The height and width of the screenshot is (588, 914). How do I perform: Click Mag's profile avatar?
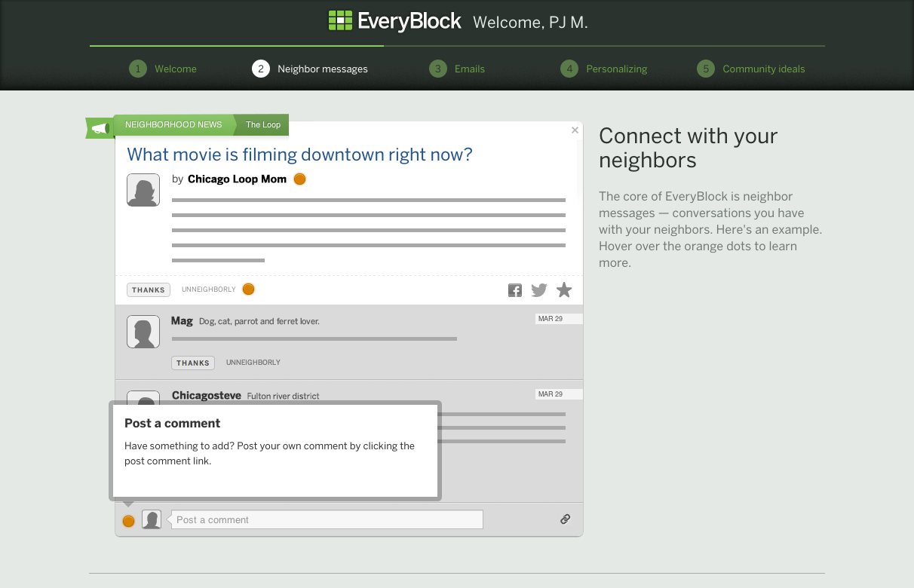click(143, 332)
